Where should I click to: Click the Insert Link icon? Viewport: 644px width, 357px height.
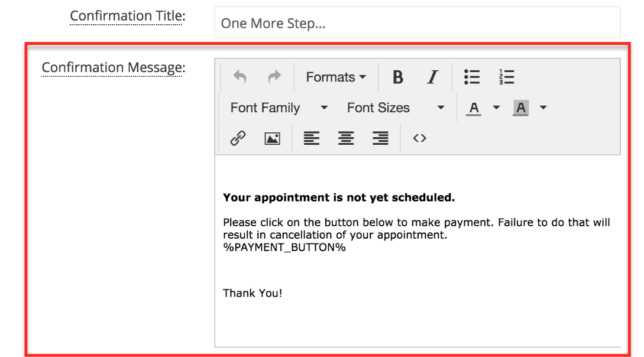click(x=238, y=138)
